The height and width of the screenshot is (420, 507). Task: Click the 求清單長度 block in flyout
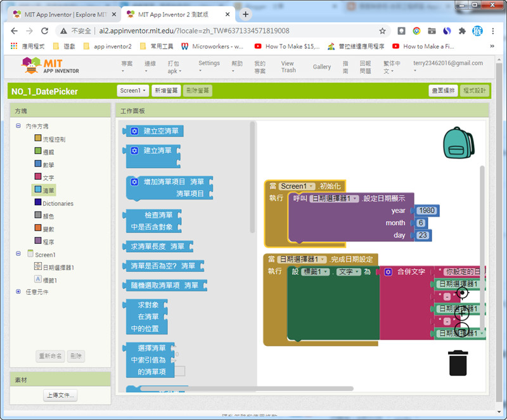tap(158, 246)
